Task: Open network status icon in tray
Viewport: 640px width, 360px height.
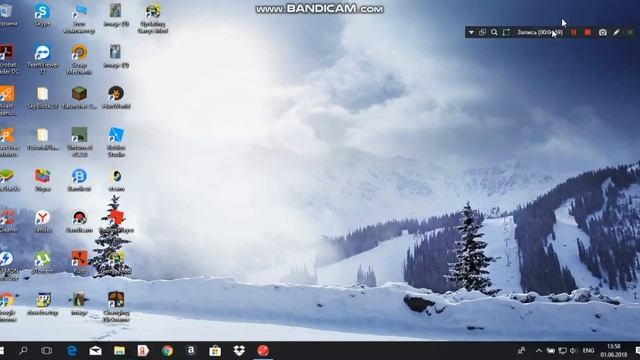Action: pyautogui.click(x=562, y=351)
